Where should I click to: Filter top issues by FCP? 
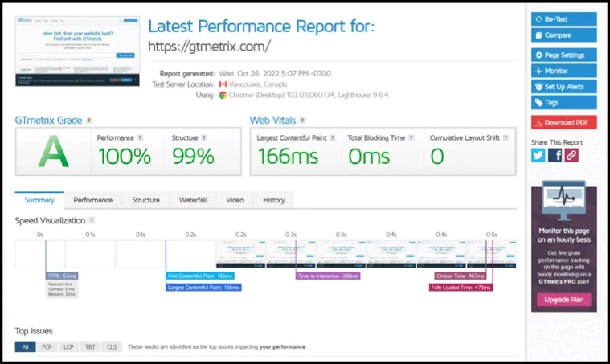click(47, 346)
